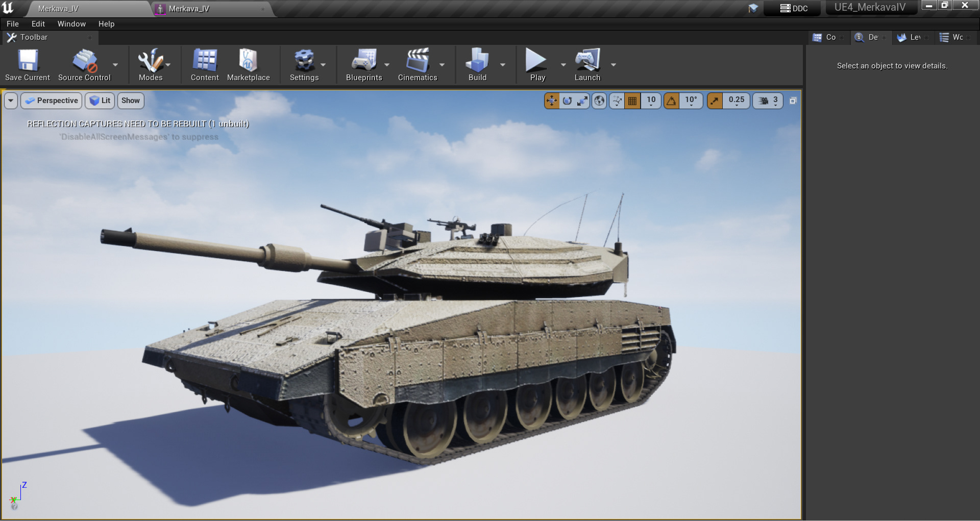Open the Content browser icon
This screenshot has width=980, height=521.
pos(205,61)
